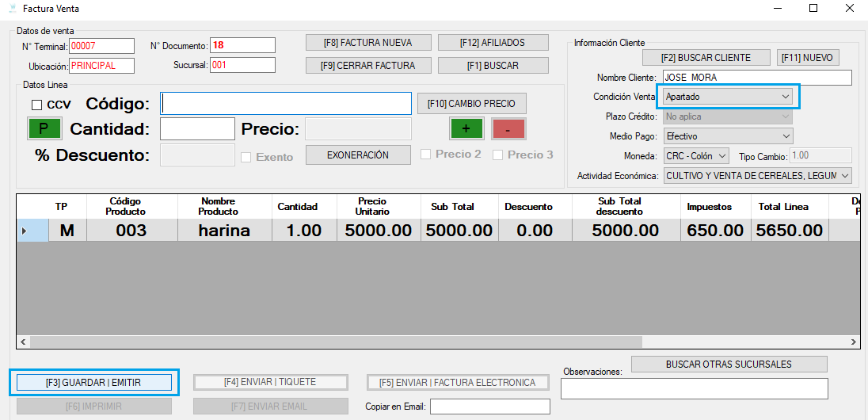868x420 pixels.
Task: Click the Tipo Cambio field
Action: click(821, 155)
